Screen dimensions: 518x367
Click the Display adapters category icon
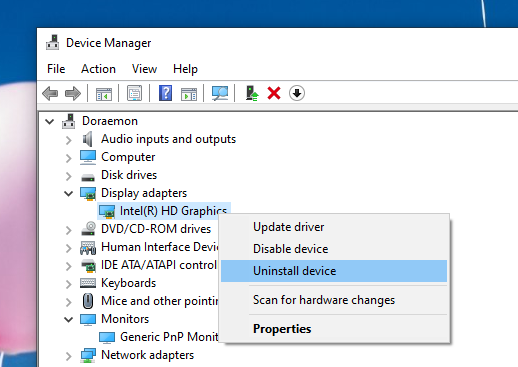[88, 194]
